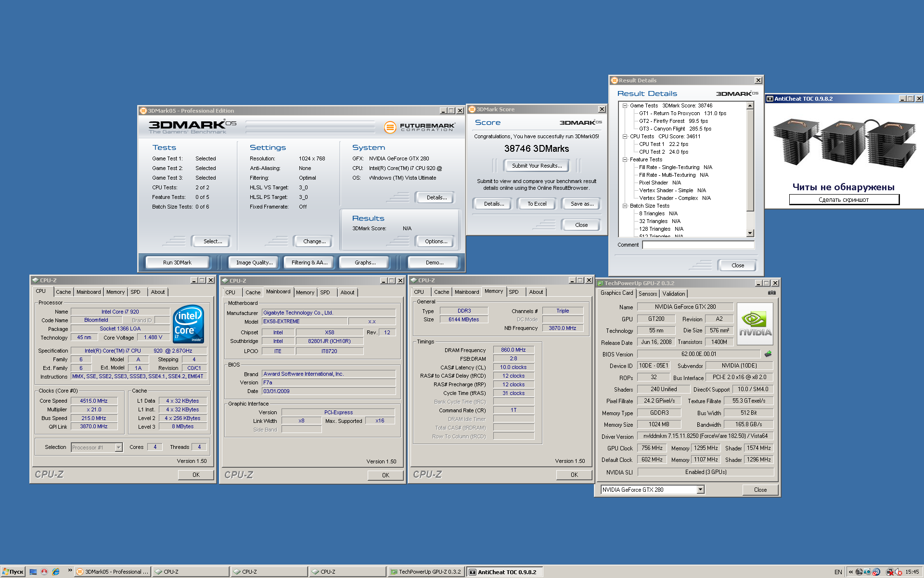Open SPD tab in CPU-Z Memory Timings window

point(514,292)
